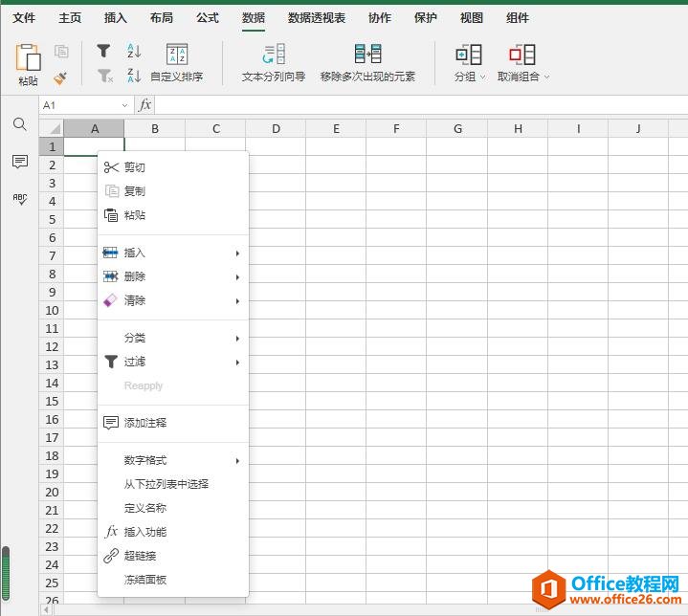Viewport: 688px width, 616px height.
Task: Open spell check ABC sidebar icon
Action: [x=20, y=199]
